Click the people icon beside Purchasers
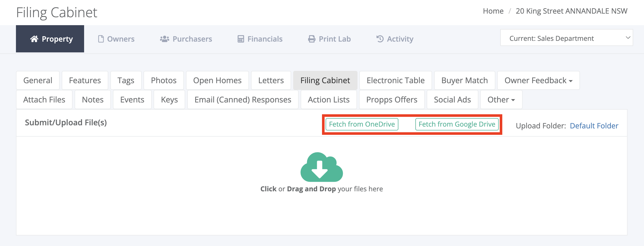The image size is (644, 246). [x=165, y=39]
